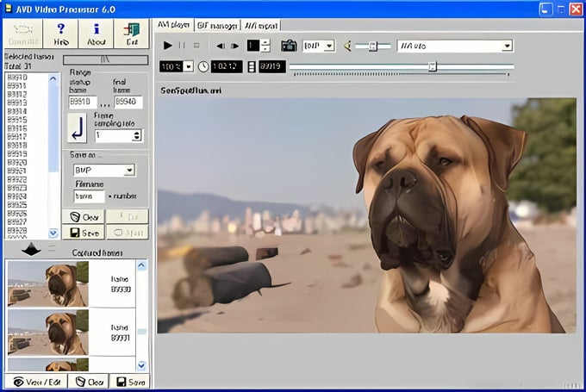Click the floppy icon on bottom-bar Save
The width and height of the screenshot is (586, 392).
tap(122, 382)
